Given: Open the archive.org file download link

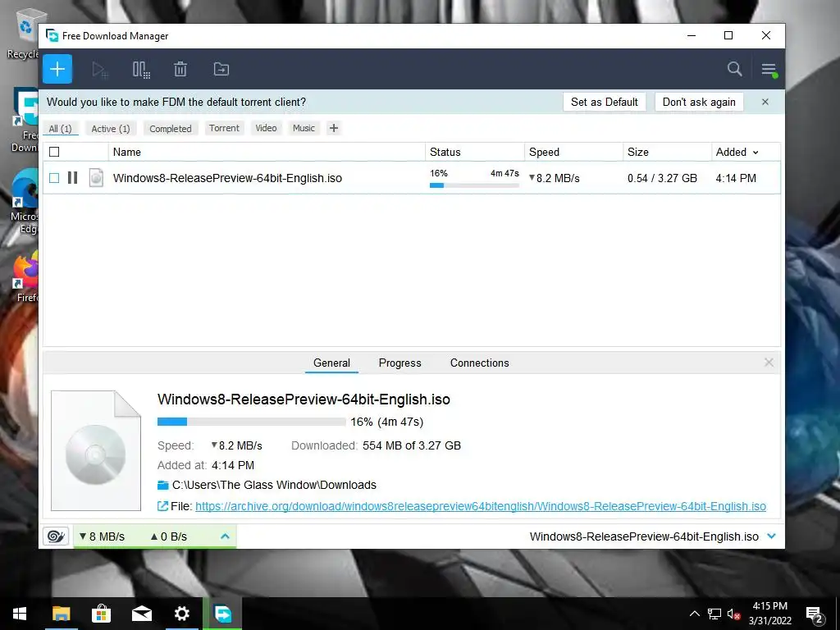Looking at the screenshot, I should tap(481, 506).
